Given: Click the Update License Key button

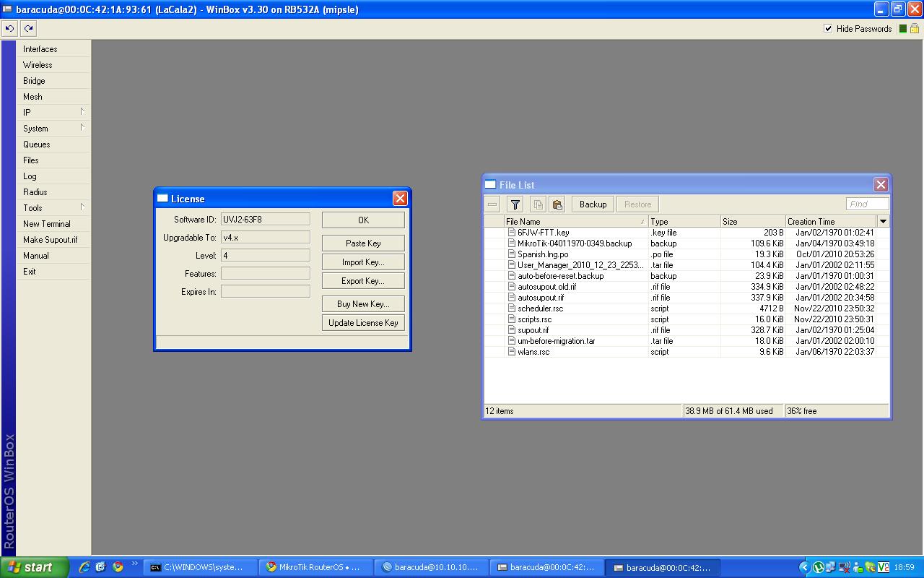Looking at the screenshot, I should point(363,323).
